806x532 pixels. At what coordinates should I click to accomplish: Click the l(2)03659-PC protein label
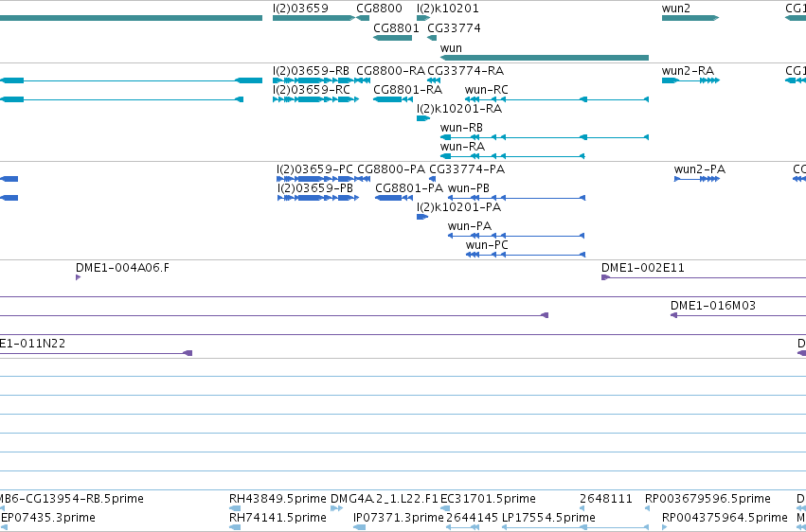pos(314,169)
